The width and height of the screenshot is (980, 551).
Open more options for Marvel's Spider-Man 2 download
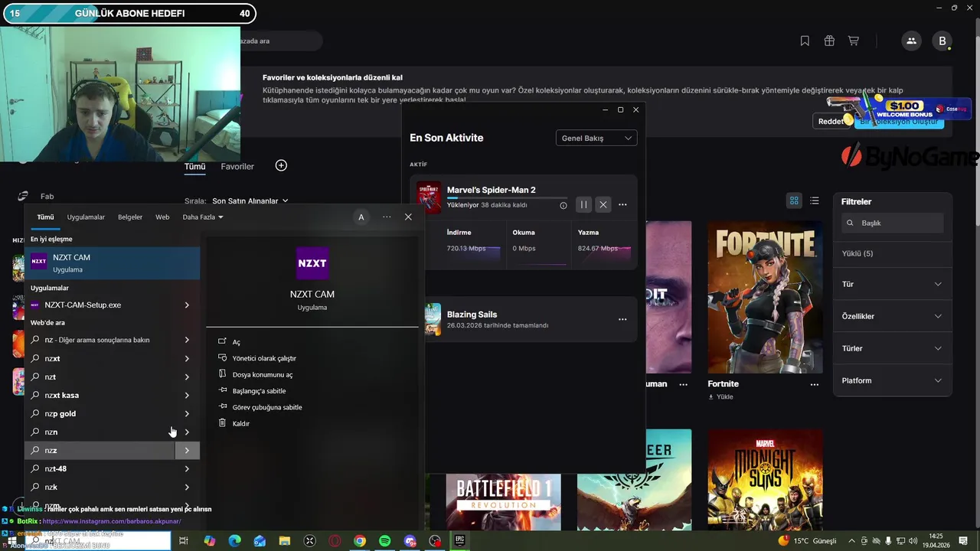click(x=622, y=204)
